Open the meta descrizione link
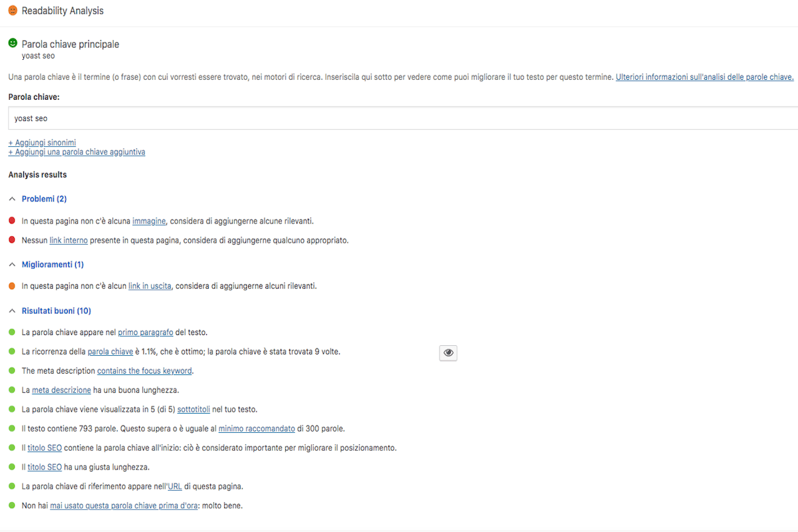 [62, 390]
